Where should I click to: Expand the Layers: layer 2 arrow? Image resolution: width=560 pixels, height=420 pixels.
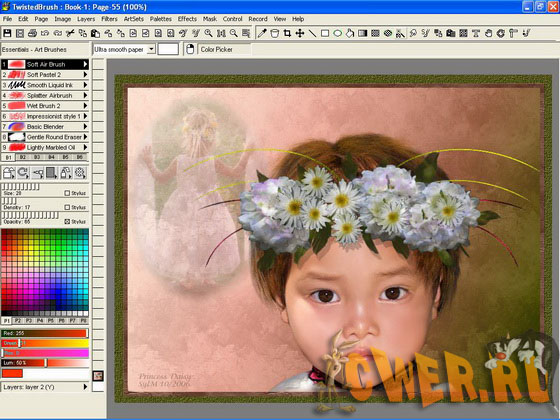tap(85, 387)
